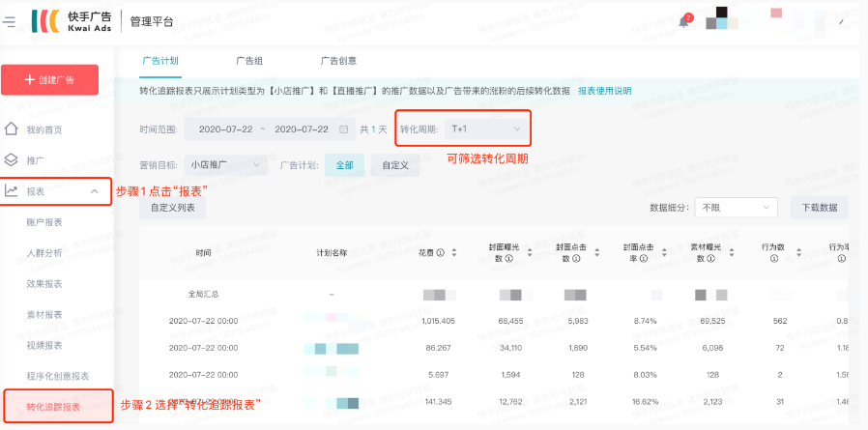Click the 1,015.405 spend cell
Screen dimensions: 868x430
tap(439, 321)
